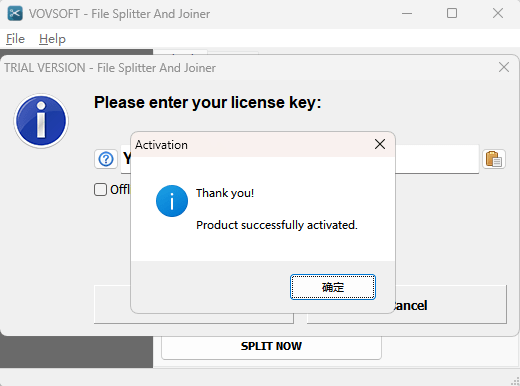Viewport: 520px width, 386px height.
Task: Click the clipboard paste icon button
Action: (x=494, y=159)
